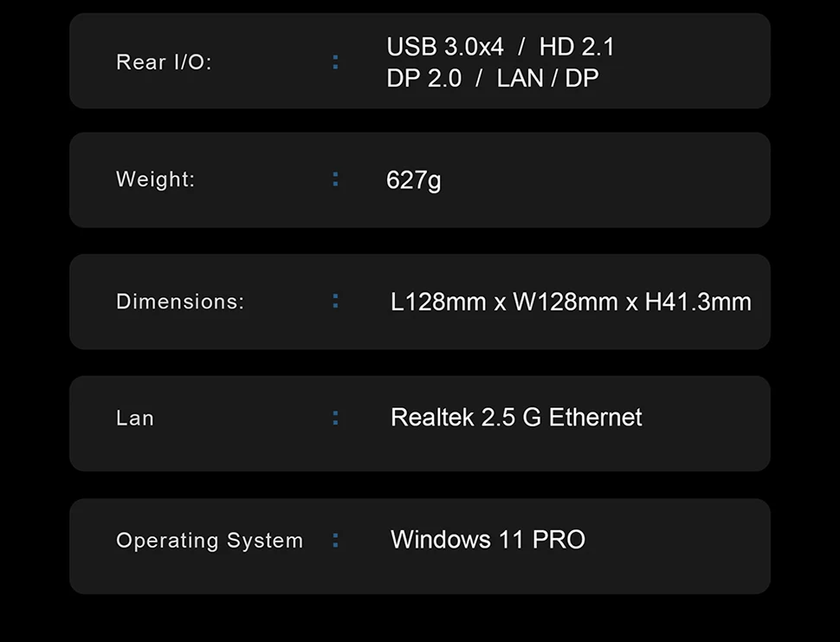Image resolution: width=840 pixels, height=642 pixels.
Task: Click the "USB 3.0x4" text
Action: (x=445, y=47)
